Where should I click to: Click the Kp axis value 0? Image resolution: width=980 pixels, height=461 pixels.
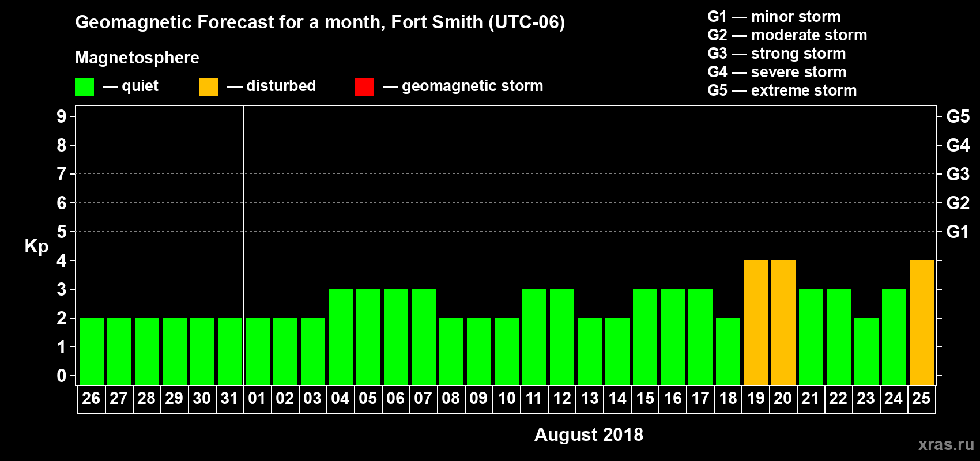(x=62, y=376)
